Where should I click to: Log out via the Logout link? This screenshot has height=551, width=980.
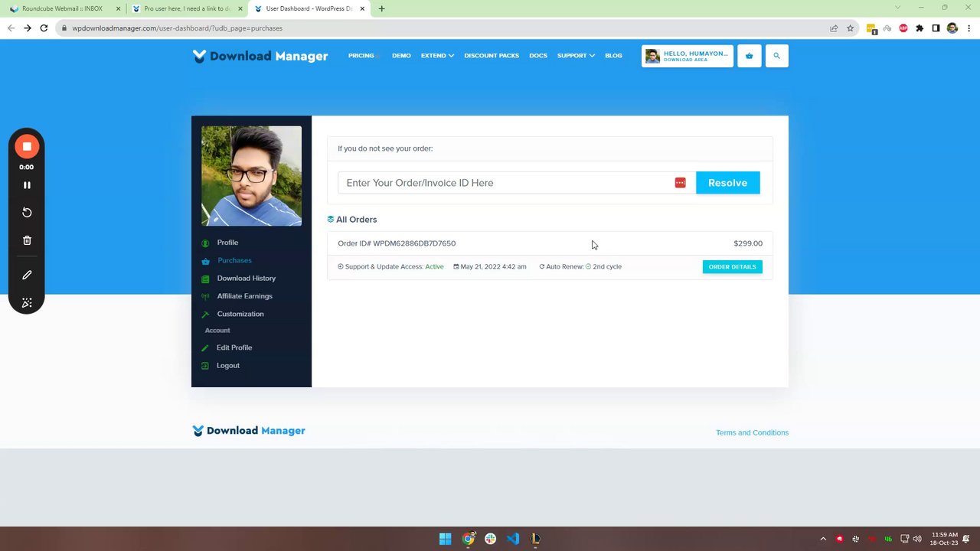click(227, 366)
